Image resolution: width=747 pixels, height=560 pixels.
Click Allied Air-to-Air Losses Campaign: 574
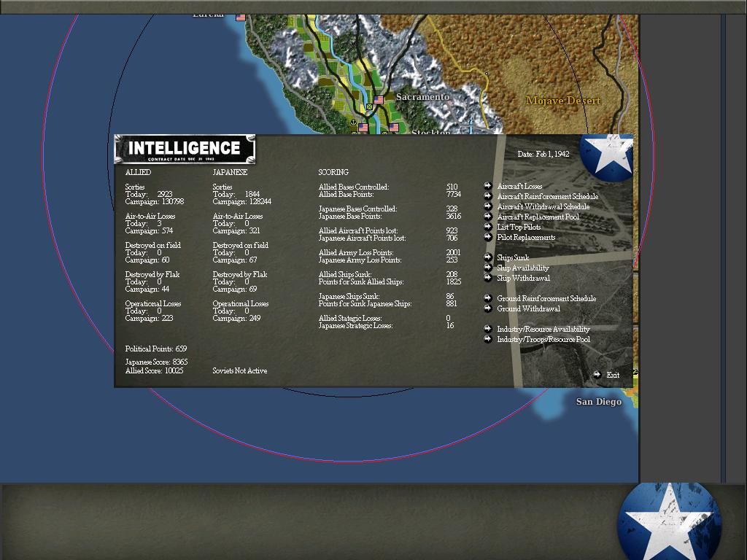pyautogui.click(x=149, y=231)
